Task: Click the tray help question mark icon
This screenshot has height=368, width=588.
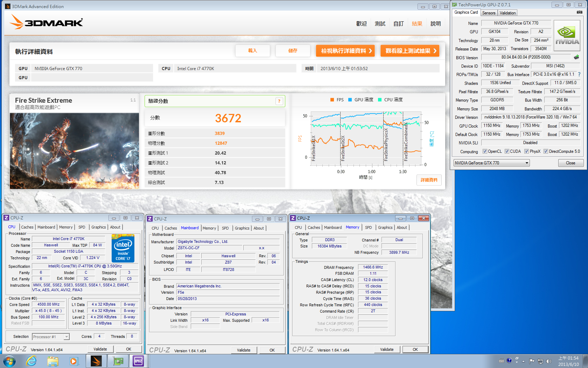Action: click(x=509, y=360)
